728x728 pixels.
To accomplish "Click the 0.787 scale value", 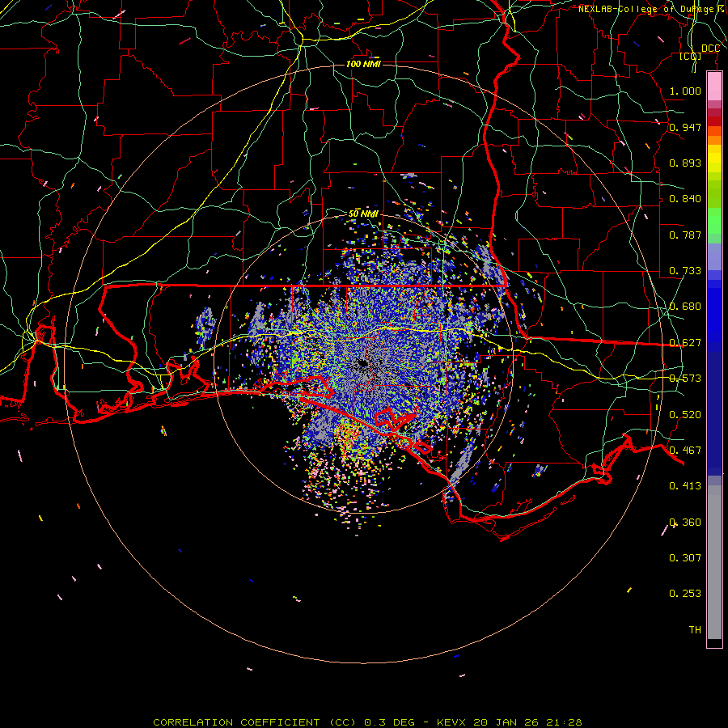I will pos(685,235).
